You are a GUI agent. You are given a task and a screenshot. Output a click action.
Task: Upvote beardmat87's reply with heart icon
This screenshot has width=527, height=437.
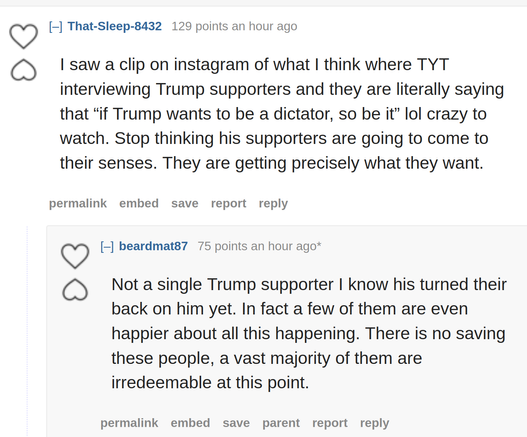[75, 256]
